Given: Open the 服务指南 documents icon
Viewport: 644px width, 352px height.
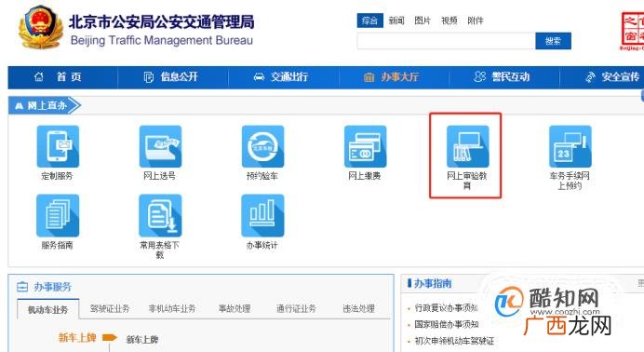Looking at the screenshot, I should tap(58, 216).
